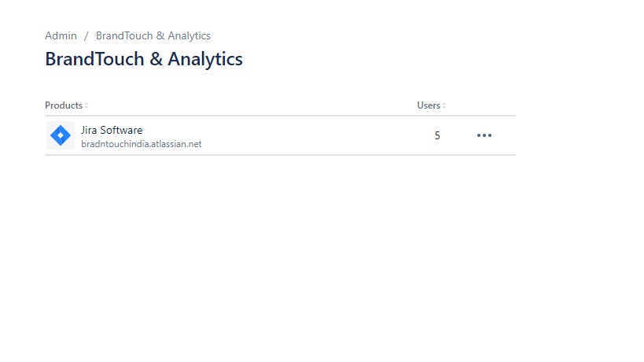The height and width of the screenshot is (362, 644).
Task: Click the header row between Products and Users
Action: pos(252,105)
